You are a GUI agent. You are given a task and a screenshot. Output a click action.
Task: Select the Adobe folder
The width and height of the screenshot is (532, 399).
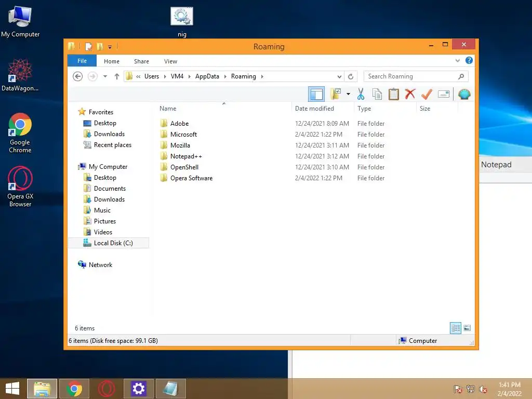pos(179,124)
